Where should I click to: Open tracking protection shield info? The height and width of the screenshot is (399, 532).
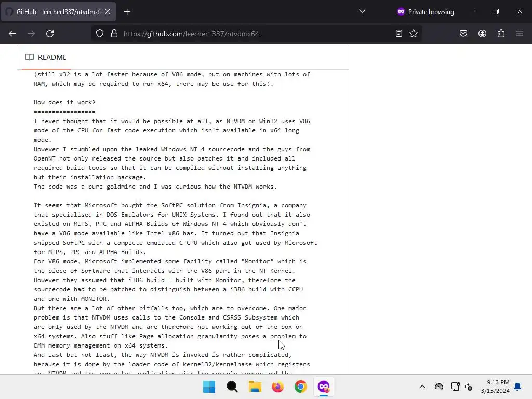(100, 34)
